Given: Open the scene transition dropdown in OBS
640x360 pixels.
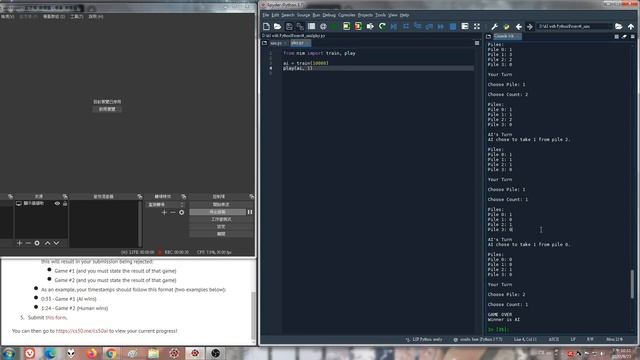Looking at the screenshot, I should coord(166,204).
